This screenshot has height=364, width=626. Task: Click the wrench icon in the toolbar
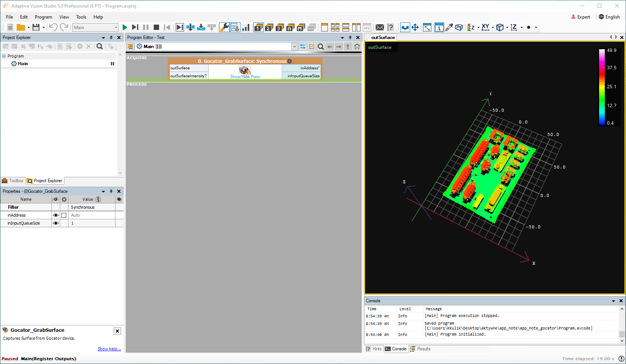(224, 27)
